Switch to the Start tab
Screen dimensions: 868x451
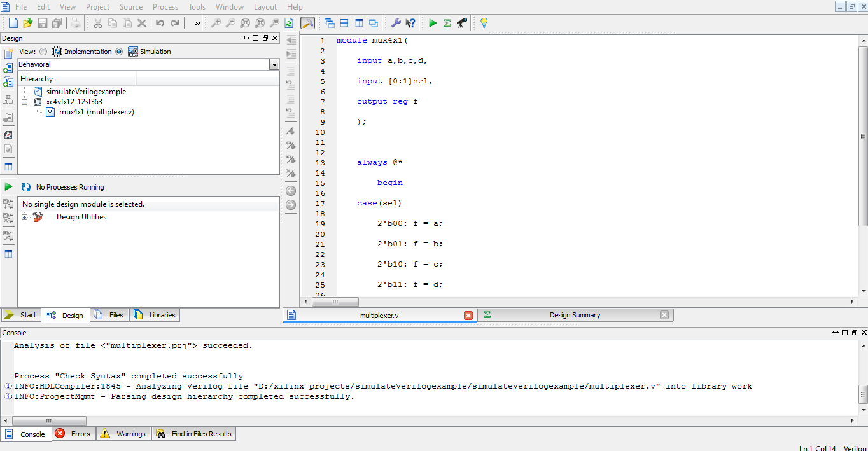tap(21, 315)
